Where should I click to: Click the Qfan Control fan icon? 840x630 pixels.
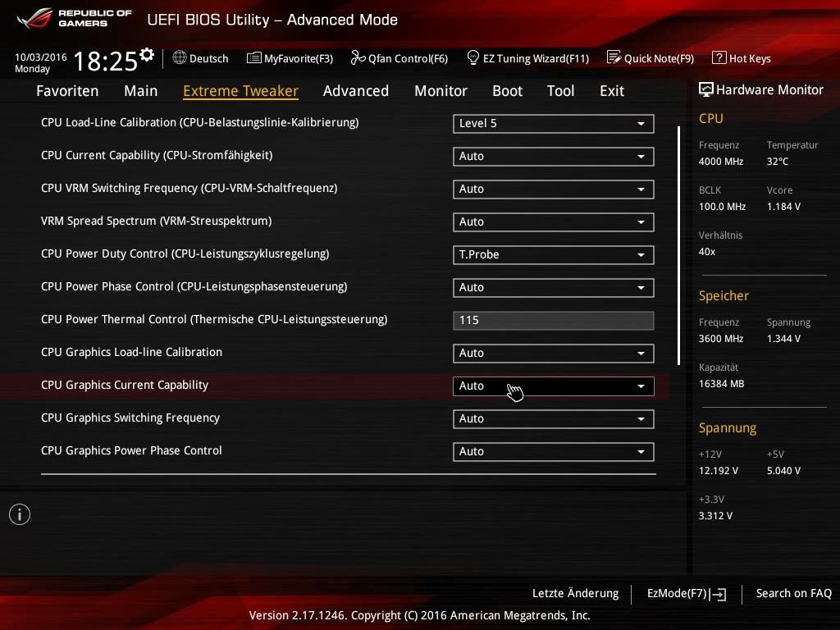click(358, 57)
